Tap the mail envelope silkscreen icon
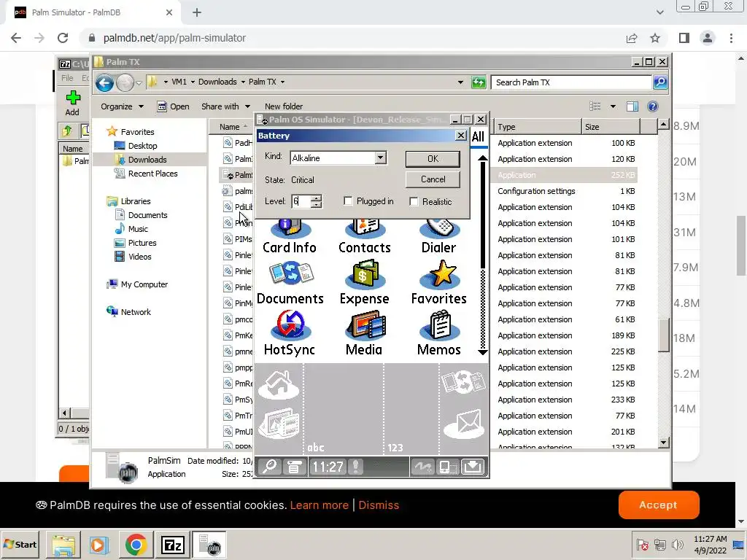The height and width of the screenshot is (560, 747). click(x=463, y=424)
